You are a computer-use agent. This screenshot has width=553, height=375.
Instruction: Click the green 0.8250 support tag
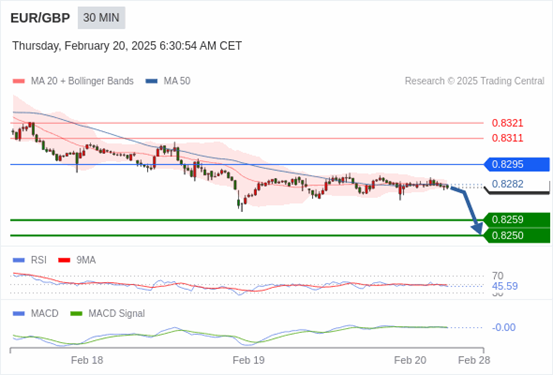tap(517, 236)
